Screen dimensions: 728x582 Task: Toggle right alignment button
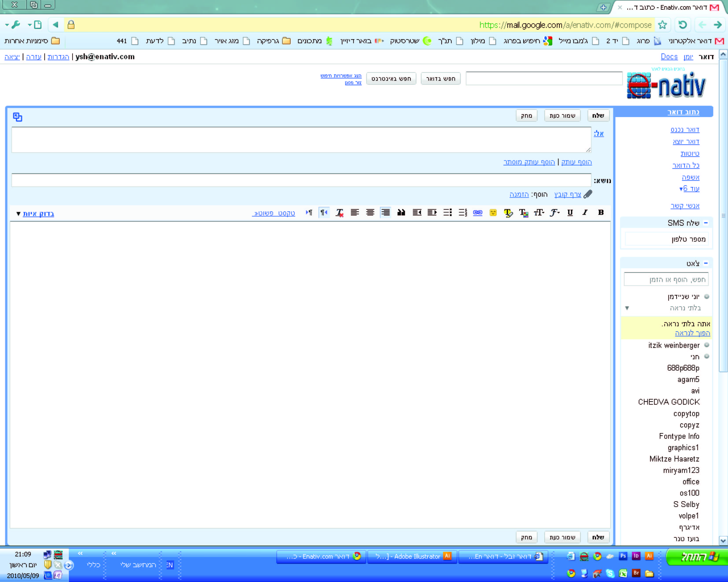click(x=385, y=213)
